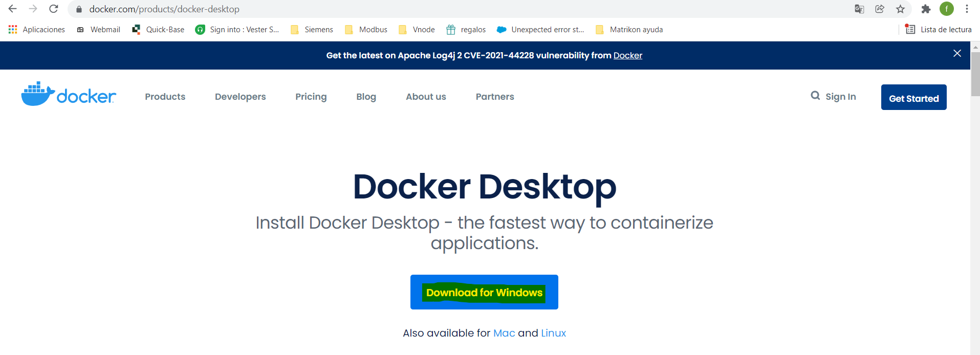
Task: Click the Docker whale logo
Action: pyautogui.click(x=69, y=94)
